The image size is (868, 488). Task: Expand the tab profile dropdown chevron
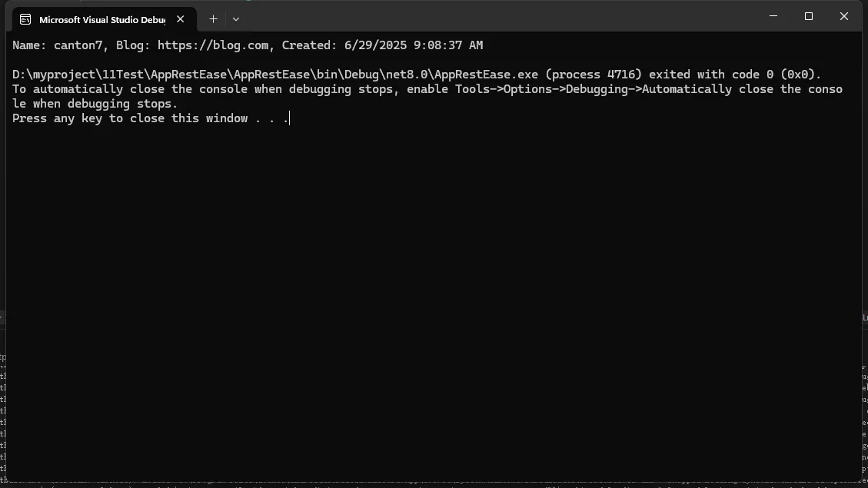click(x=236, y=18)
